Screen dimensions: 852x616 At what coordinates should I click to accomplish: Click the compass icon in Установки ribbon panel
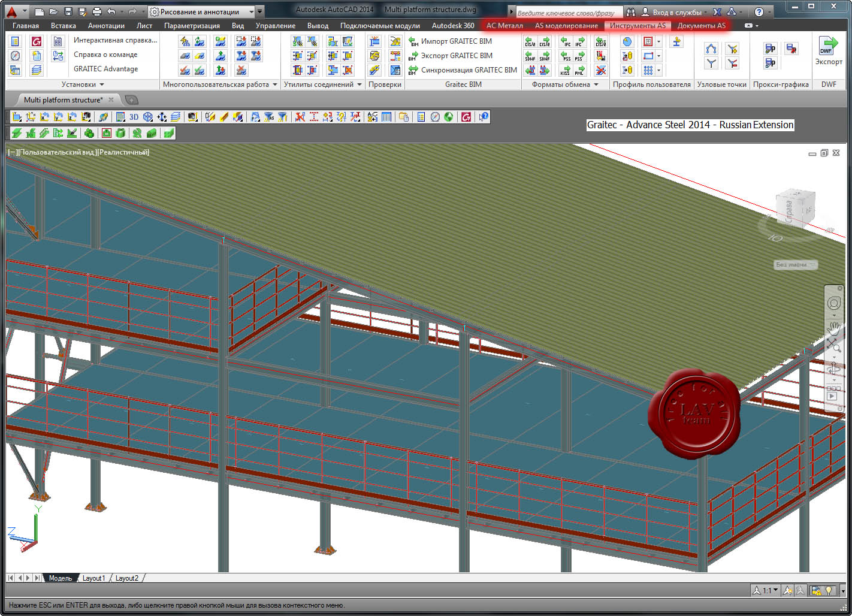(16, 56)
